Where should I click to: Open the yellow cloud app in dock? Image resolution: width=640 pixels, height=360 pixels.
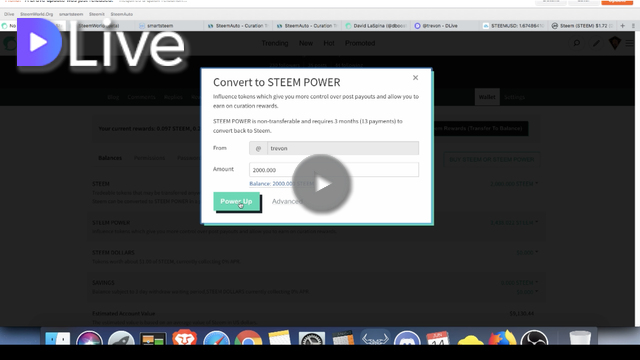470,340
